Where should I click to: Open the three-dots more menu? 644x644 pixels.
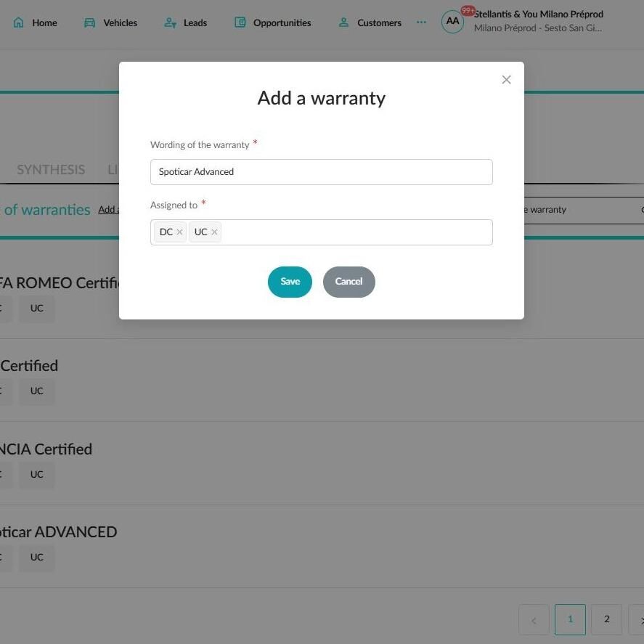(421, 23)
